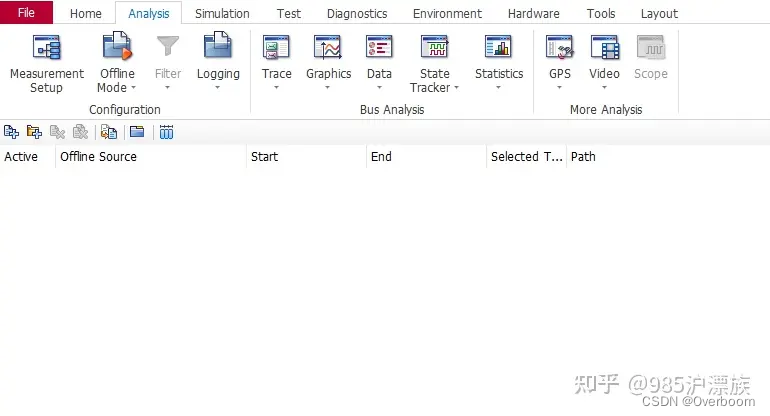Click the greyed Filter funnel icon
The width and height of the screenshot is (770, 416).
point(167,46)
